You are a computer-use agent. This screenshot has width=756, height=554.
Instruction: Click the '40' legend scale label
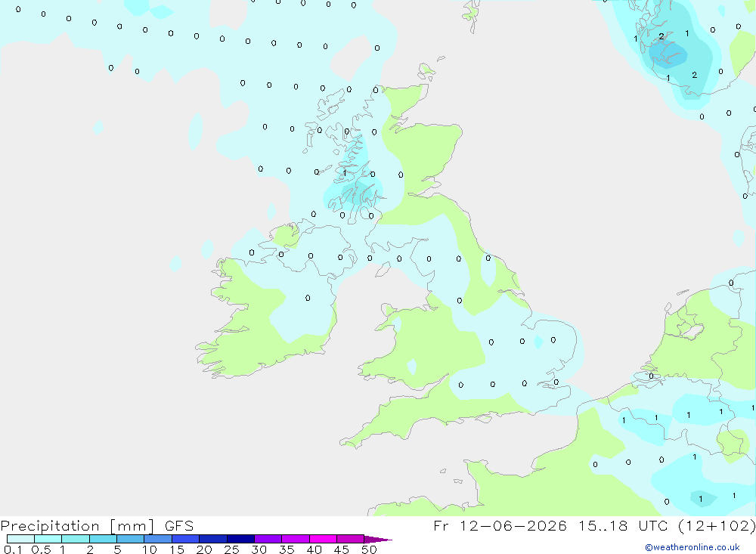click(314, 549)
